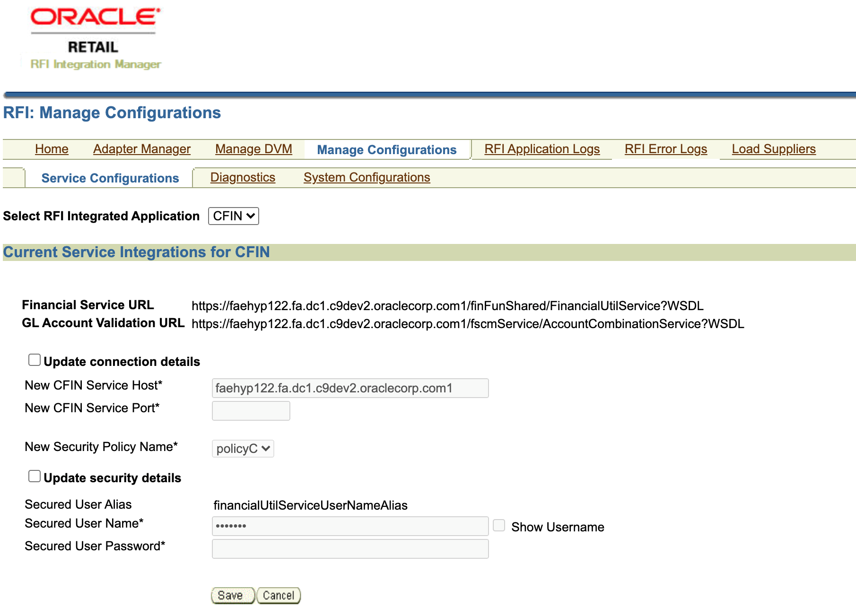Image resolution: width=856 pixels, height=616 pixels.
Task: Click the 'Select RFI Integrated Application' label
Action: coord(101,216)
